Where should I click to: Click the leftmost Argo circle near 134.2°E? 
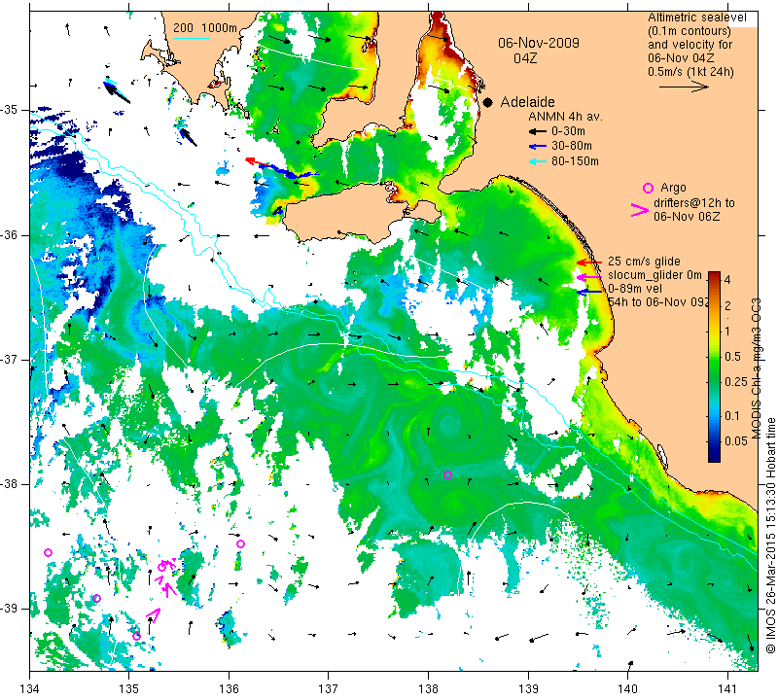48,552
